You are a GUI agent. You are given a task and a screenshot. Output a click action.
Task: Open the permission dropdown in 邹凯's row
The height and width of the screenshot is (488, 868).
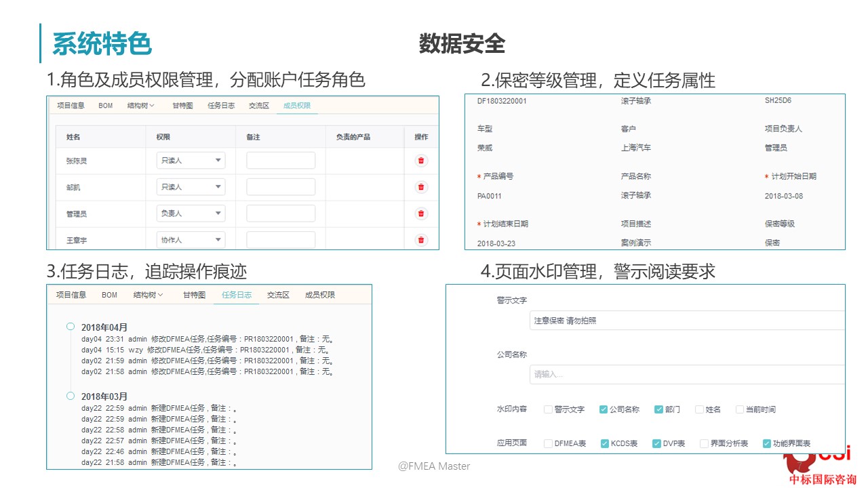point(191,187)
